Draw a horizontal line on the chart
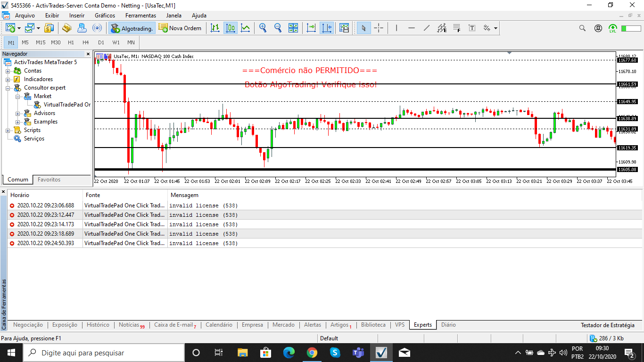The height and width of the screenshot is (362, 644). point(411,28)
